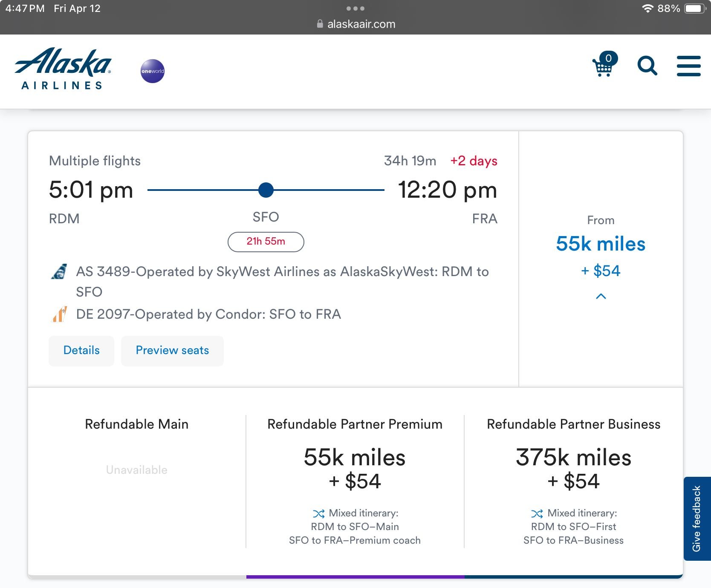Click the oneworld alliance badge

click(x=153, y=71)
